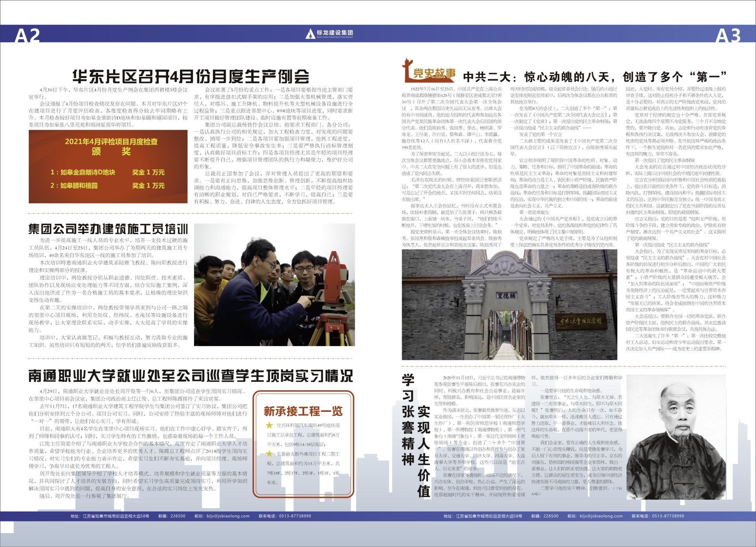Click the 集团公司举办建筑施工员培训 headline
756x547 pixels.
(x=108, y=229)
